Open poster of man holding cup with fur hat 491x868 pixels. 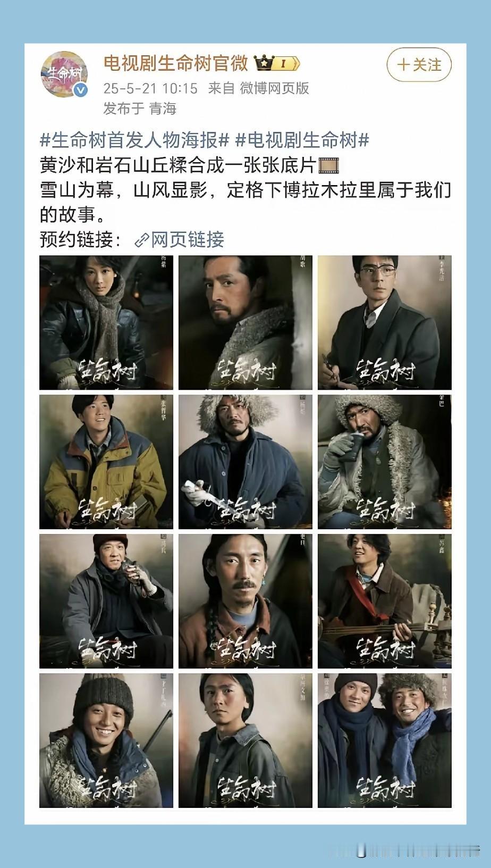click(385, 462)
